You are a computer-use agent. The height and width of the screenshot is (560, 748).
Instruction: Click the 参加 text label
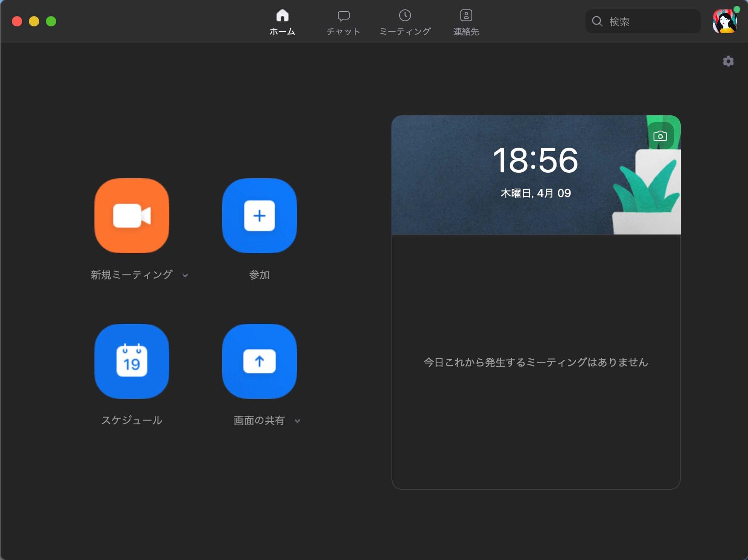(260, 275)
